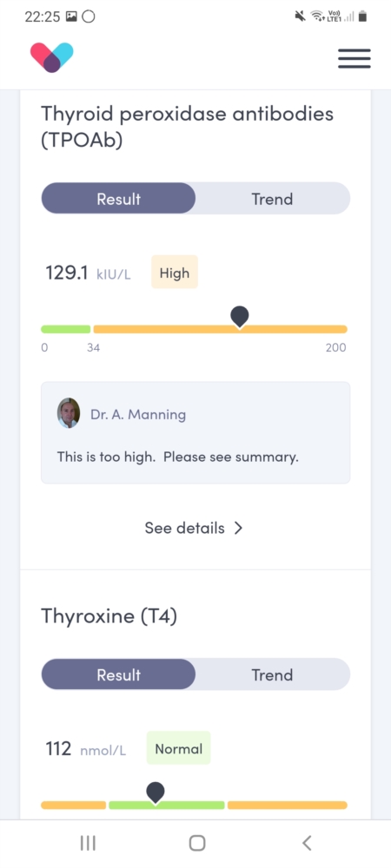Open the See details link
Image resolution: width=391 pixels, height=868 pixels.
[194, 528]
